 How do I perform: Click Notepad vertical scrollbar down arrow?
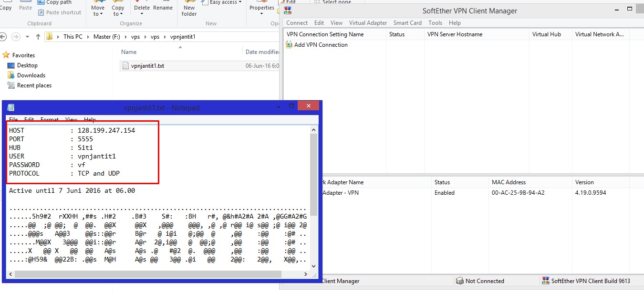(313, 266)
